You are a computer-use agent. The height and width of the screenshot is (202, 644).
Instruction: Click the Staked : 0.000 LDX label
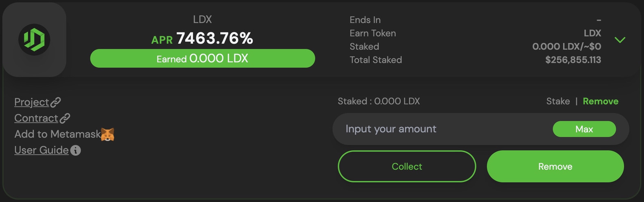[379, 101]
